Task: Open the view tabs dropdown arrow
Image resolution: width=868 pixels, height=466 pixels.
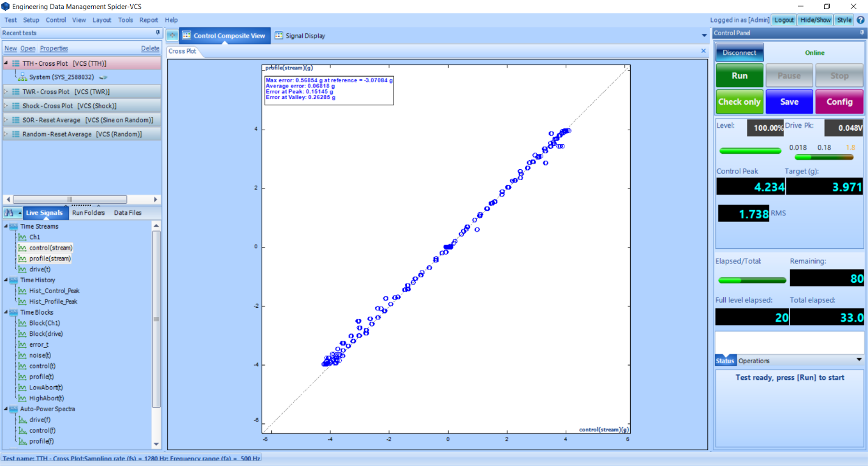Action: pyautogui.click(x=704, y=36)
